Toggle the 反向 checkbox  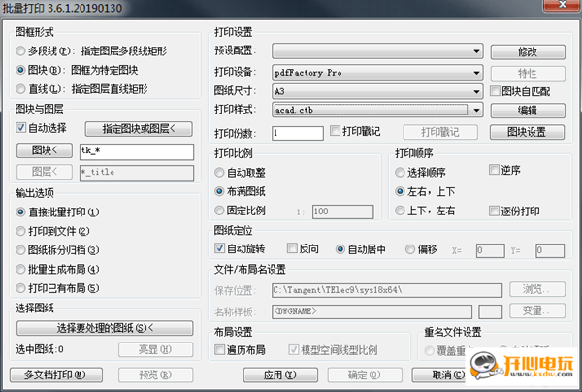pyautogui.click(x=293, y=248)
